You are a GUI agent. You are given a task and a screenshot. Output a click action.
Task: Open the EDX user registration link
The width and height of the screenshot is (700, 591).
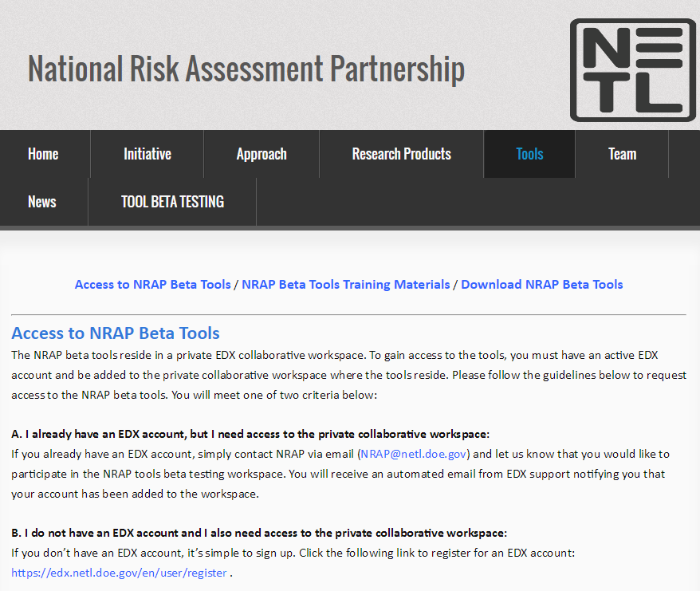point(118,572)
